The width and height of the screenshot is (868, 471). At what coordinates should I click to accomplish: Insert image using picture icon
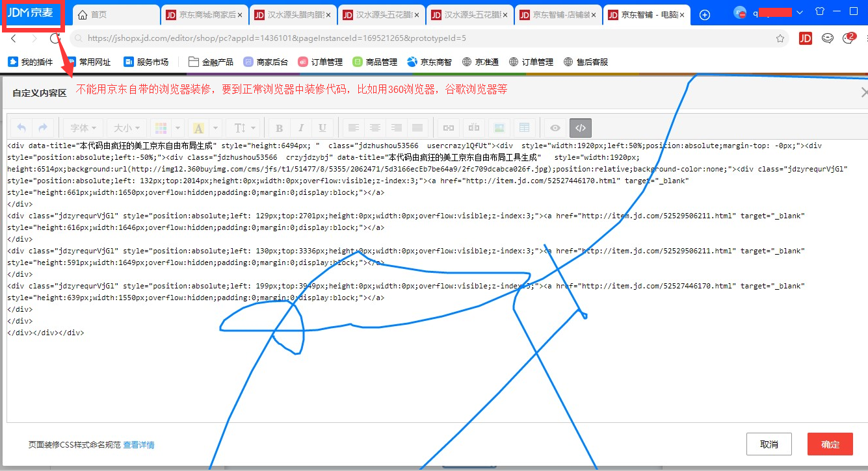pos(499,128)
